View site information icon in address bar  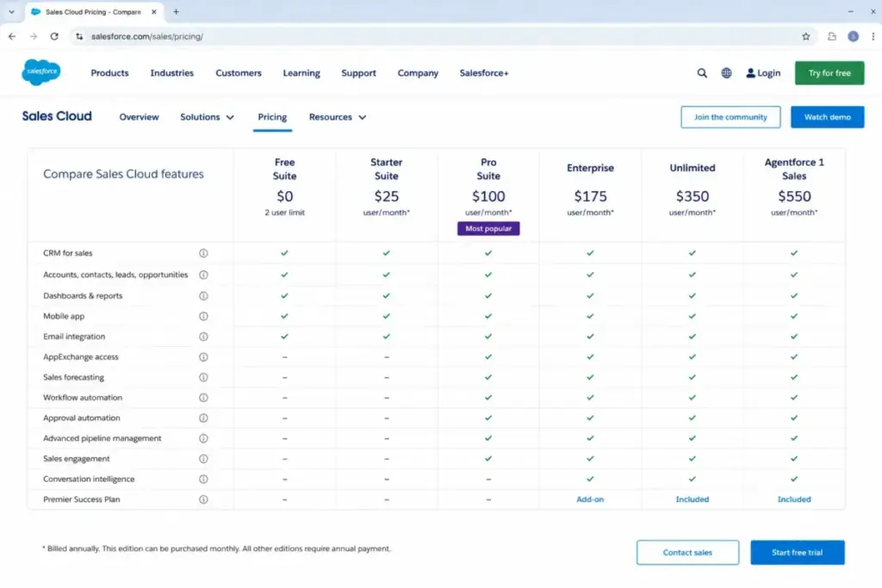tap(79, 36)
